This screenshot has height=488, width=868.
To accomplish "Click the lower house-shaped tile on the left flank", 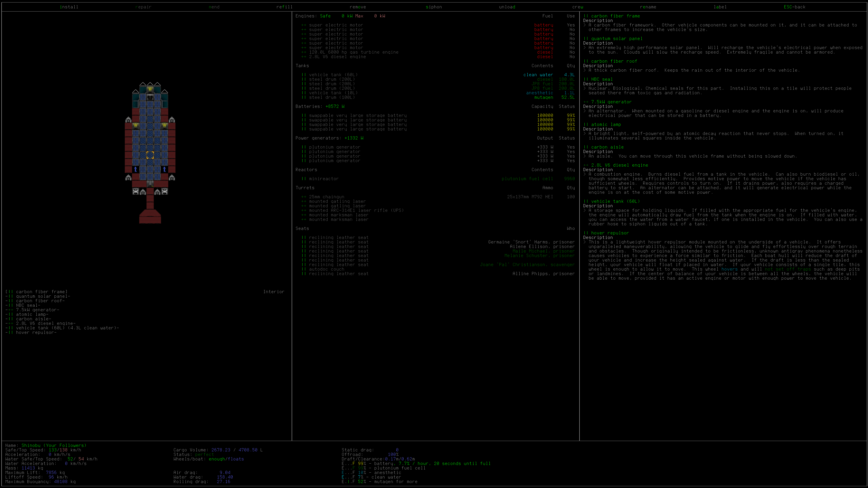I will click(x=128, y=177).
